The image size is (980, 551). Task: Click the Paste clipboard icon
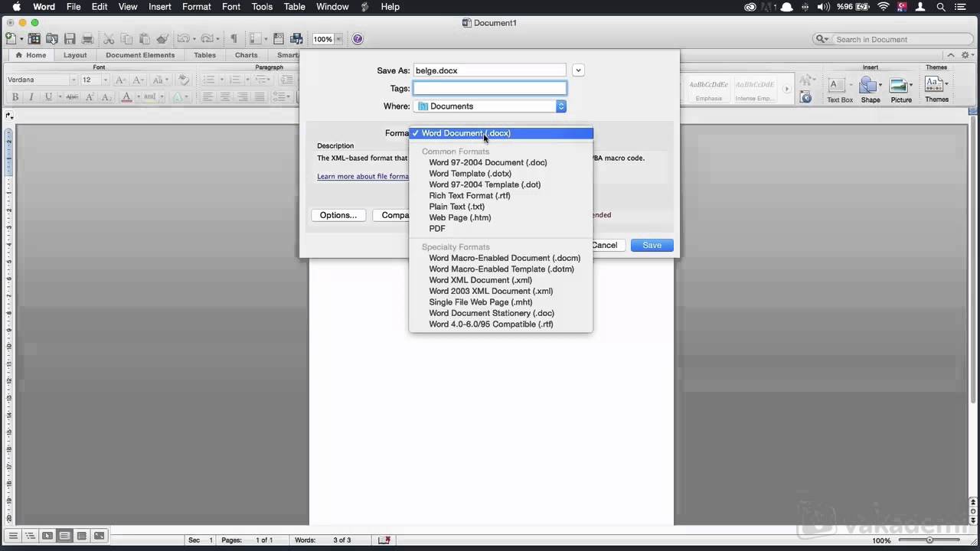click(x=144, y=38)
